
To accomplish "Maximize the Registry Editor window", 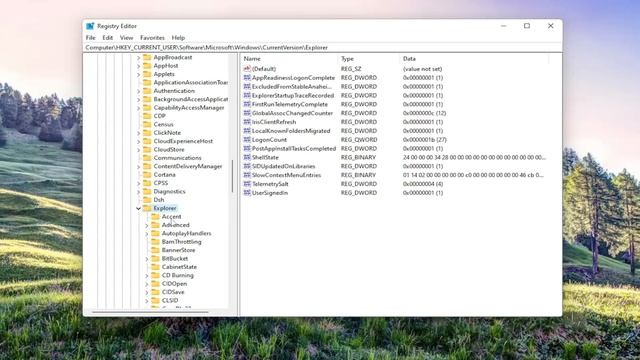I will point(527,26).
